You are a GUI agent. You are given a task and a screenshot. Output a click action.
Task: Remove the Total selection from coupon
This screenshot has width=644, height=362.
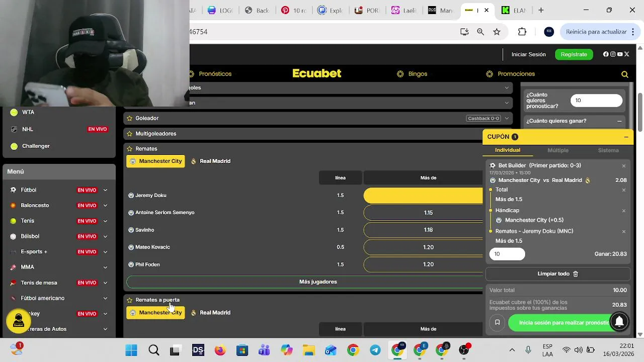624,190
